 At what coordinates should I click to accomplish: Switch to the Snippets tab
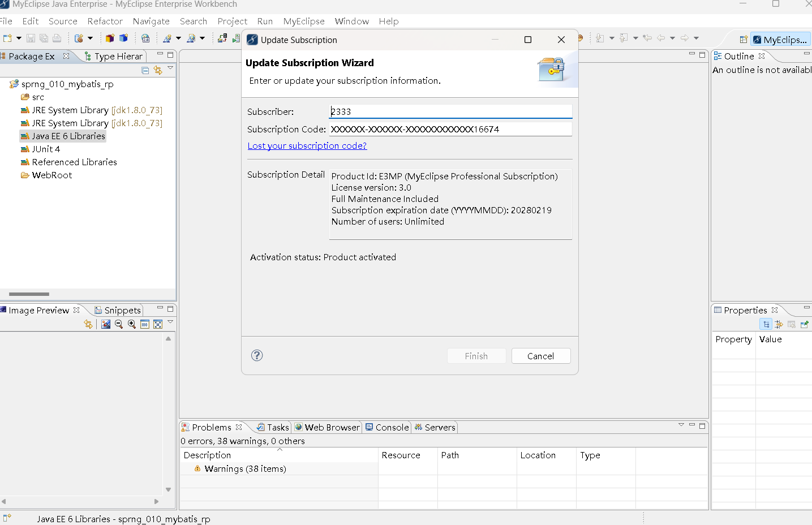[118, 310]
